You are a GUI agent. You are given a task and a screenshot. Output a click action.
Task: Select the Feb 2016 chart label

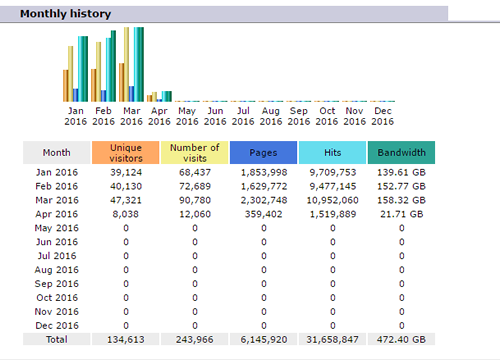click(x=103, y=116)
